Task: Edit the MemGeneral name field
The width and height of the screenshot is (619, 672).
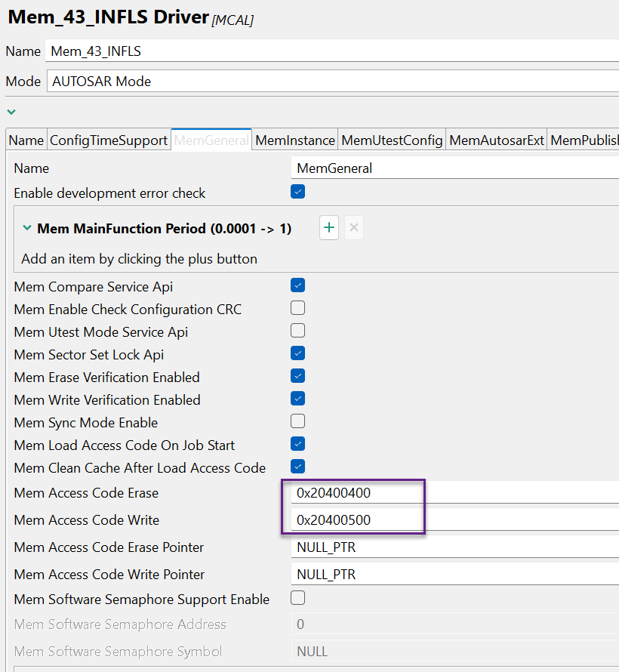Action: 455,168
